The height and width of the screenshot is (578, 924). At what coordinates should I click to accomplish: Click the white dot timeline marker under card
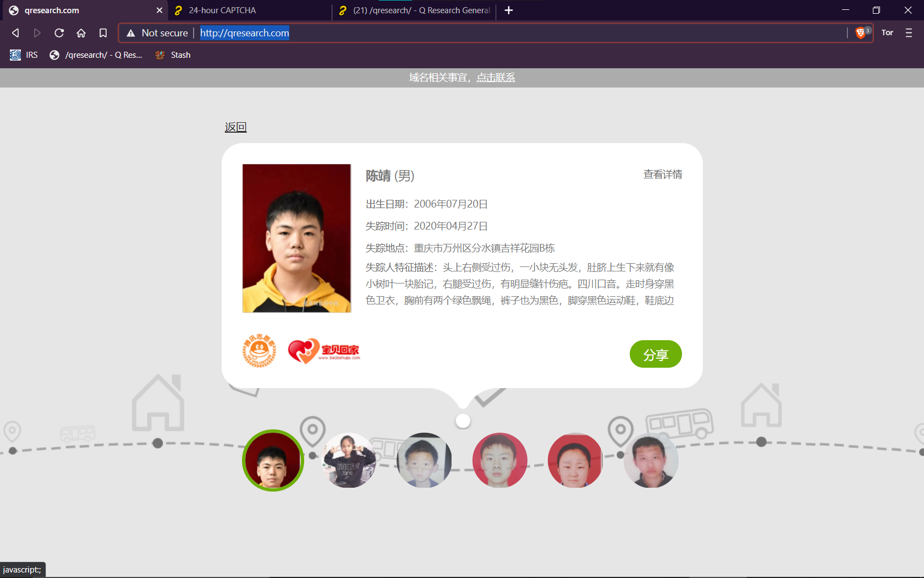point(463,421)
